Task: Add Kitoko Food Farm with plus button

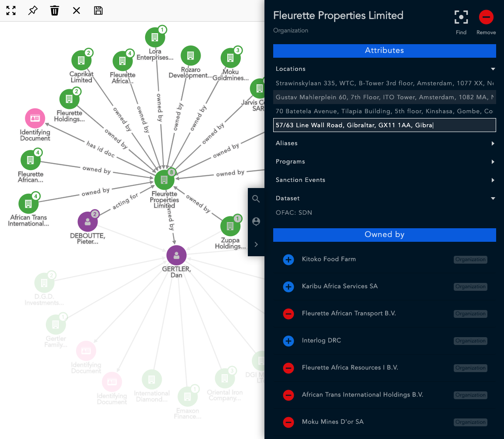Action: pyautogui.click(x=288, y=260)
